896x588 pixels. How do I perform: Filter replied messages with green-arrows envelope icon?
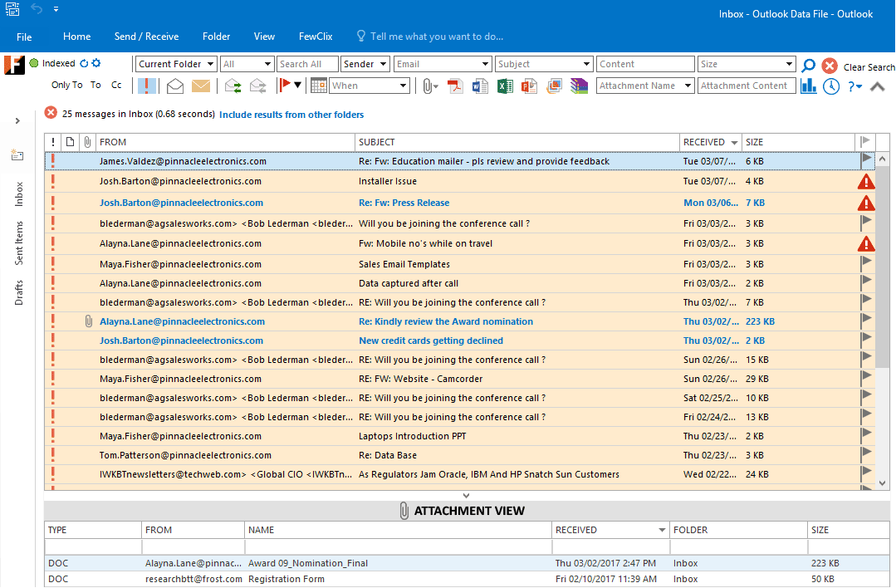[233, 86]
